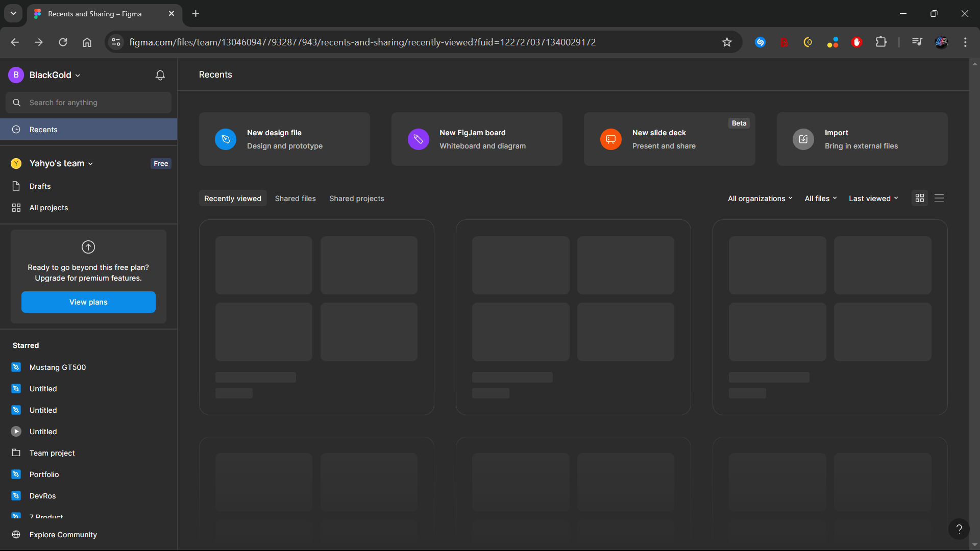This screenshot has width=980, height=551.
Task: Expand the BlackGold account dropdown
Action: coord(78,76)
